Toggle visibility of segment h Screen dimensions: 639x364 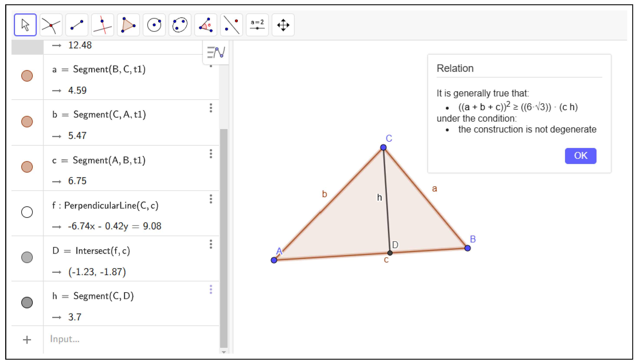coord(27,302)
